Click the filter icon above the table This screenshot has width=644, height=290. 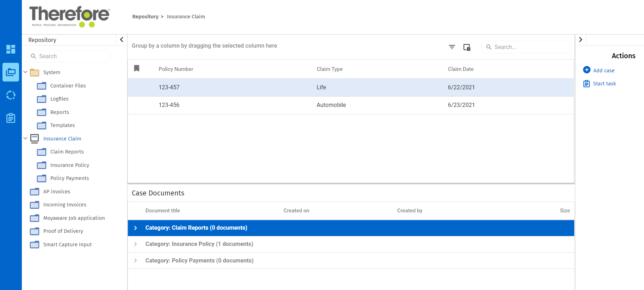(452, 47)
